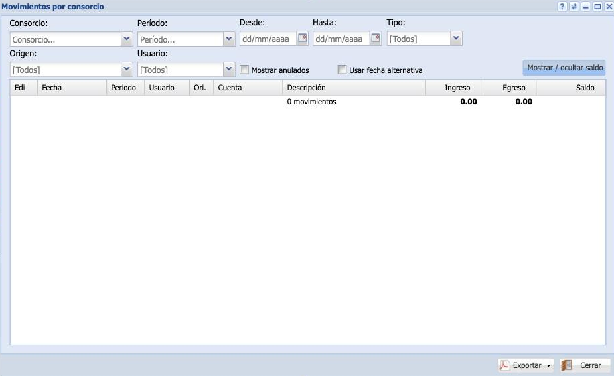Open the Desde date calendar picker
The height and width of the screenshot is (376, 614).
[302, 38]
